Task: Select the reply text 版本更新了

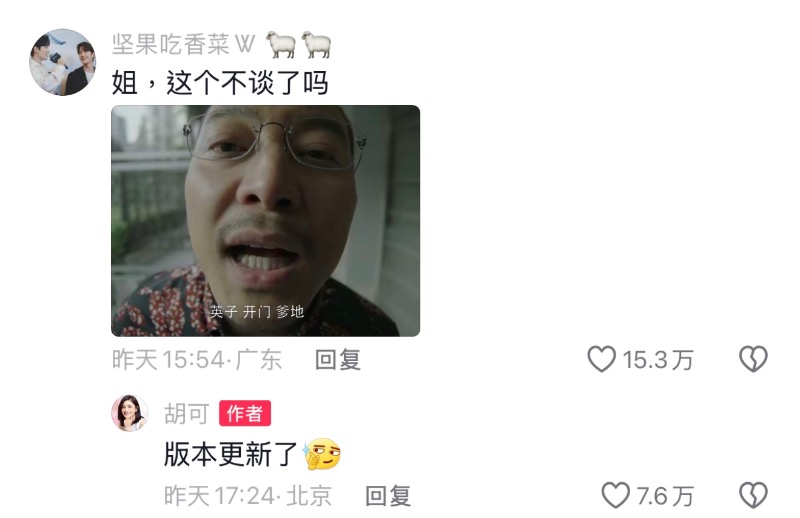Action: (x=231, y=454)
